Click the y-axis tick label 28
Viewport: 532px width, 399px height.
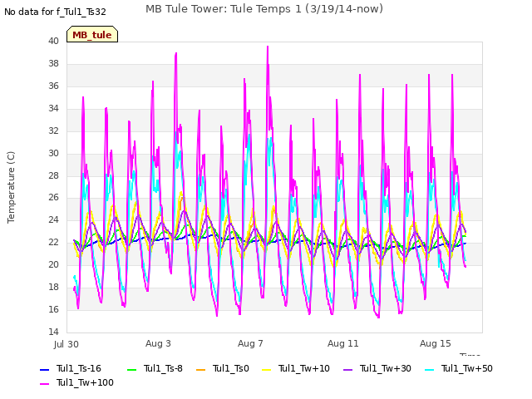click(53, 175)
